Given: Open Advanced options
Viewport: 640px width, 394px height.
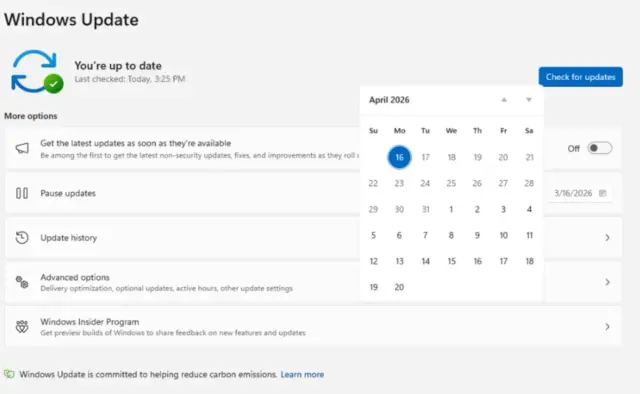Looking at the screenshot, I should [x=313, y=282].
